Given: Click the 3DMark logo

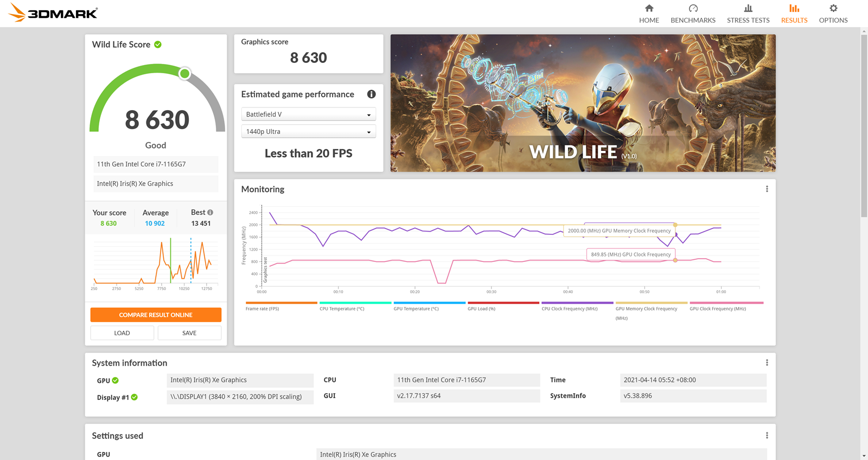Looking at the screenshot, I should click(53, 13).
